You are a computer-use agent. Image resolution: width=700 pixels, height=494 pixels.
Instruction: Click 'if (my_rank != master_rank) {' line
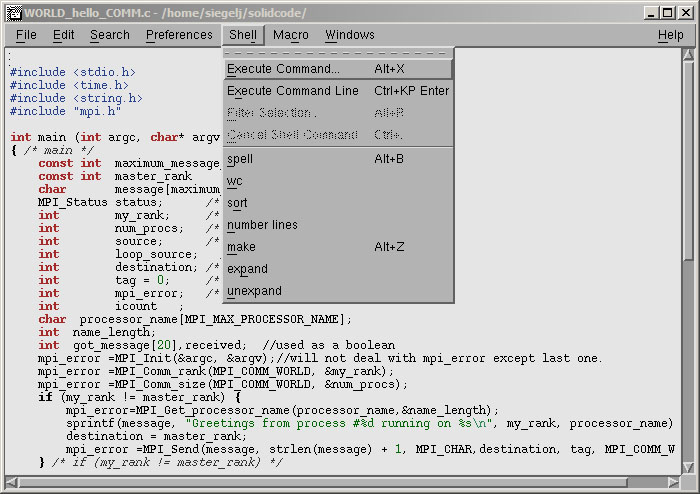(140, 397)
